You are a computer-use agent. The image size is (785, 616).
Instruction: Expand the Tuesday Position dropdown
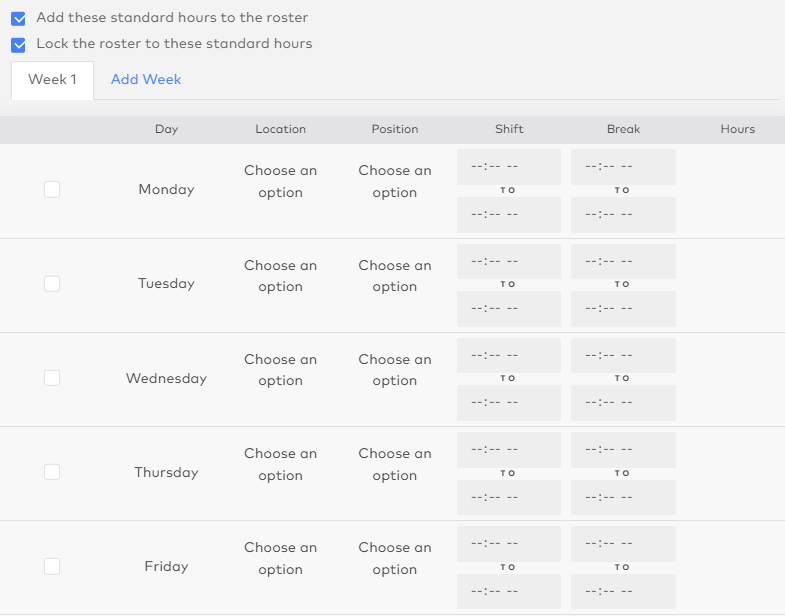pyautogui.click(x=395, y=276)
